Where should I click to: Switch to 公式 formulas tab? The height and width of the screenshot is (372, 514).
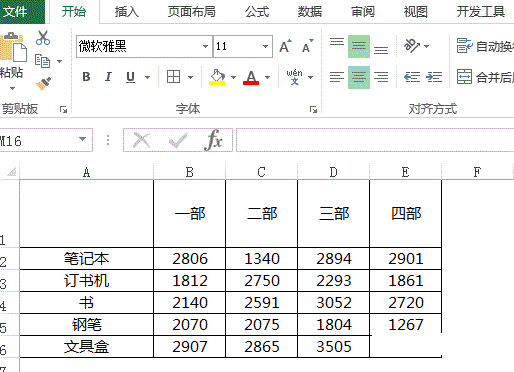257,12
